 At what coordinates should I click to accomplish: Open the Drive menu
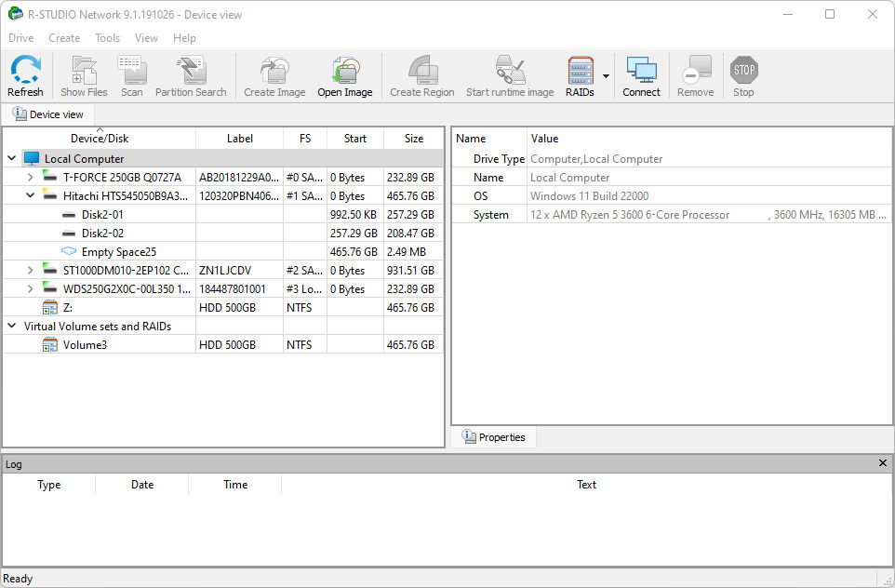tap(21, 37)
